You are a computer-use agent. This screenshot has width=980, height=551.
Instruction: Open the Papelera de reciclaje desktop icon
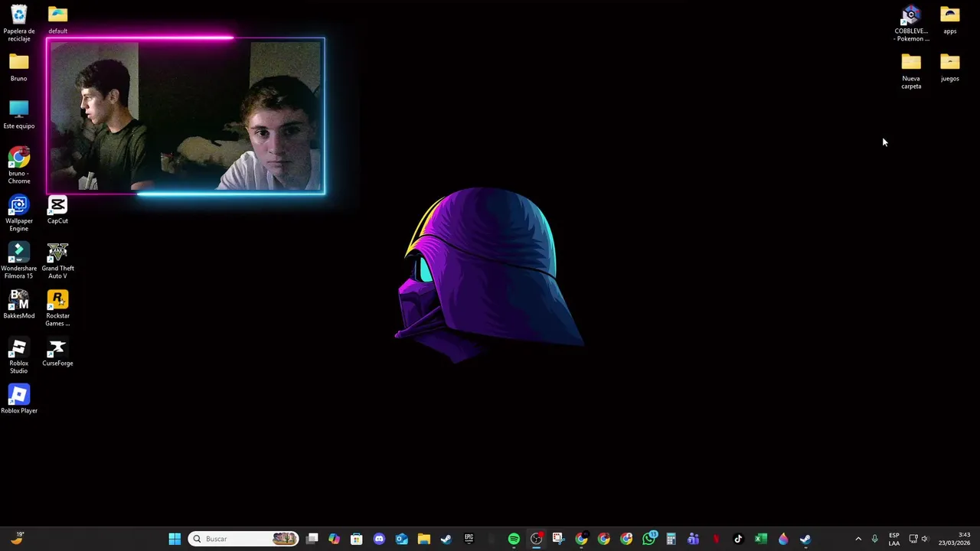19,23
